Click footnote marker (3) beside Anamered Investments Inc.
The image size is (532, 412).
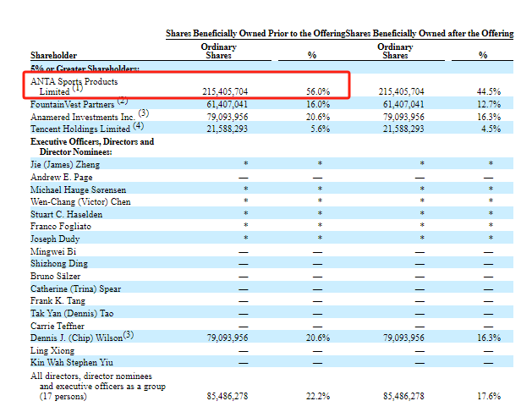pos(144,113)
